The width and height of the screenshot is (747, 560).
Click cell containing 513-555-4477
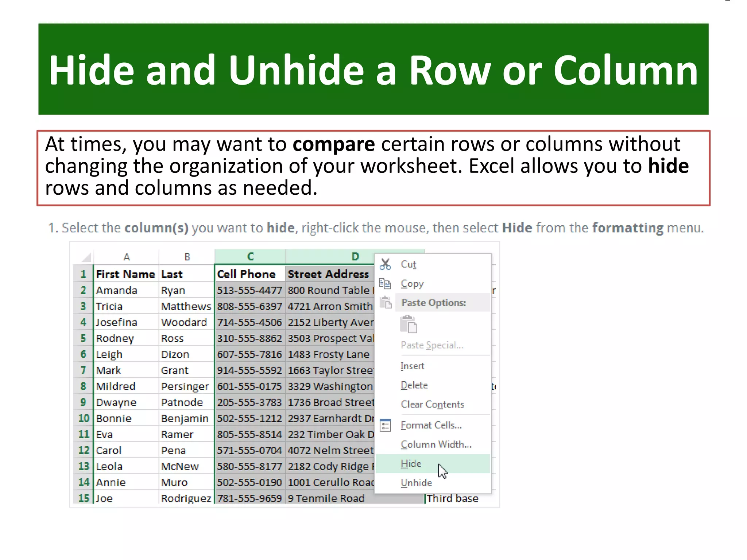[249, 291]
